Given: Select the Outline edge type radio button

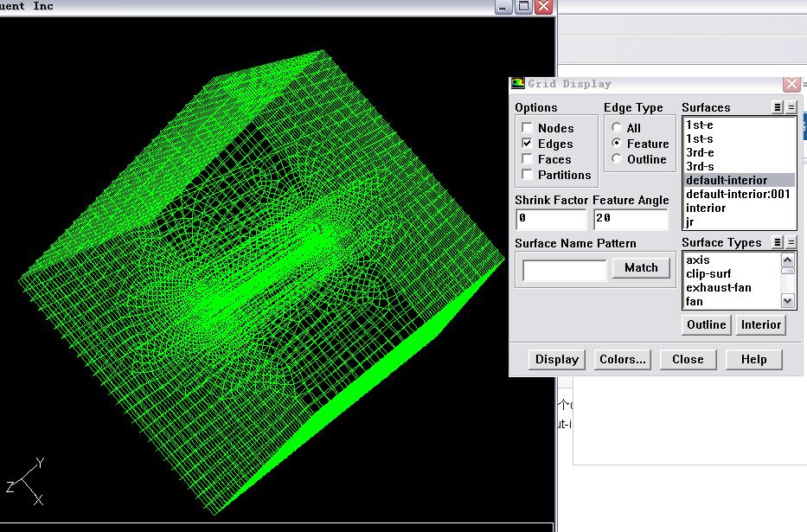Looking at the screenshot, I should point(617,159).
